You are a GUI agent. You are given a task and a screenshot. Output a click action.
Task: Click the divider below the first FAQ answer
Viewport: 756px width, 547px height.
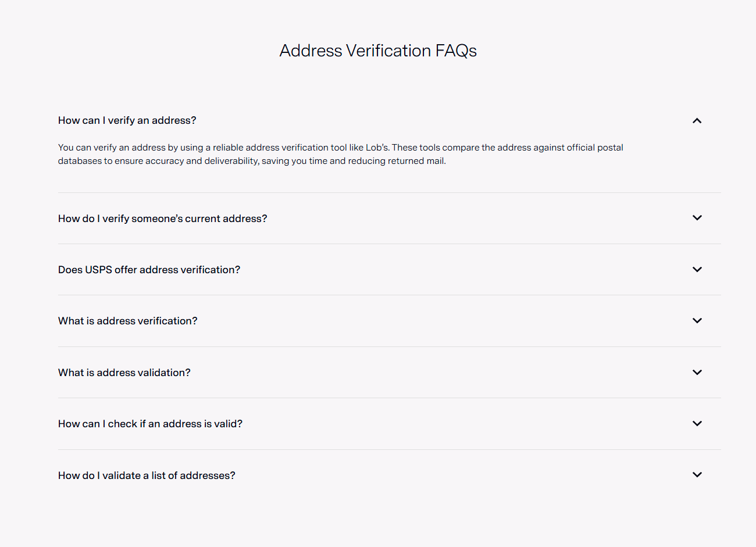coord(388,192)
